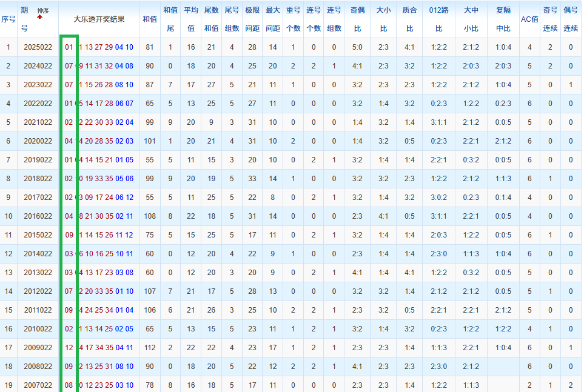This screenshot has height=392, width=584.
Task: Click the 奇偶比 column header
Action: tap(358, 19)
